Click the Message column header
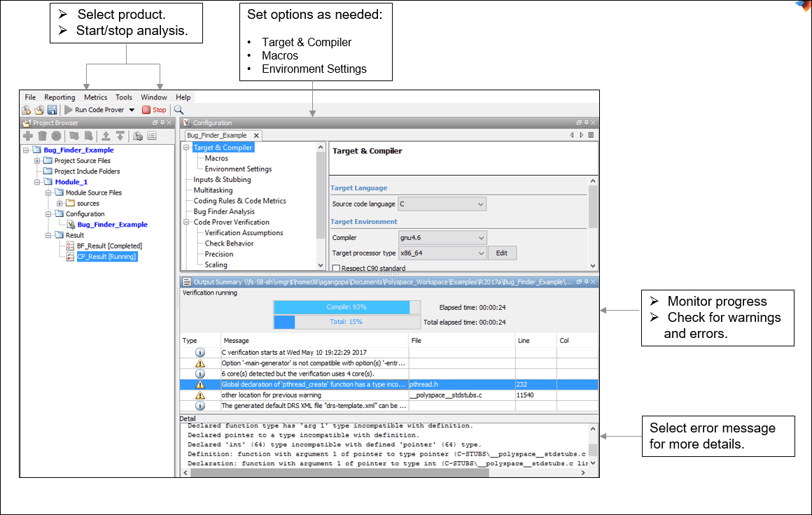The height and width of the screenshot is (515, 812). (314, 341)
